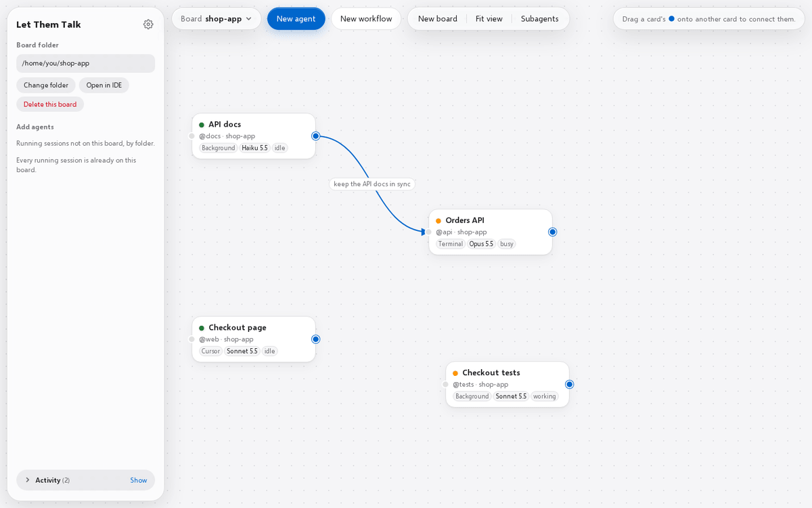Click the New workflow button
This screenshot has width=812, height=508.
pyautogui.click(x=366, y=19)
